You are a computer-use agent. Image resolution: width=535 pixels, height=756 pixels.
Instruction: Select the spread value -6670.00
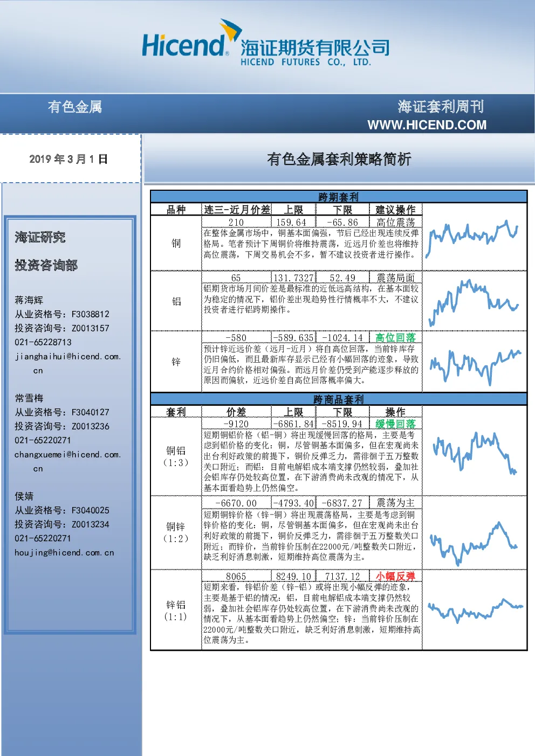point(236,503)
